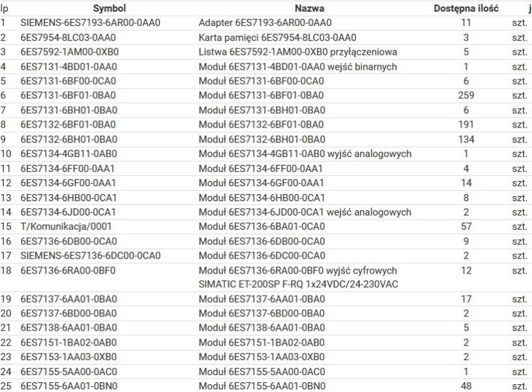
Task: Click the Dostępna ilość column header
Action: click(466, 8)
